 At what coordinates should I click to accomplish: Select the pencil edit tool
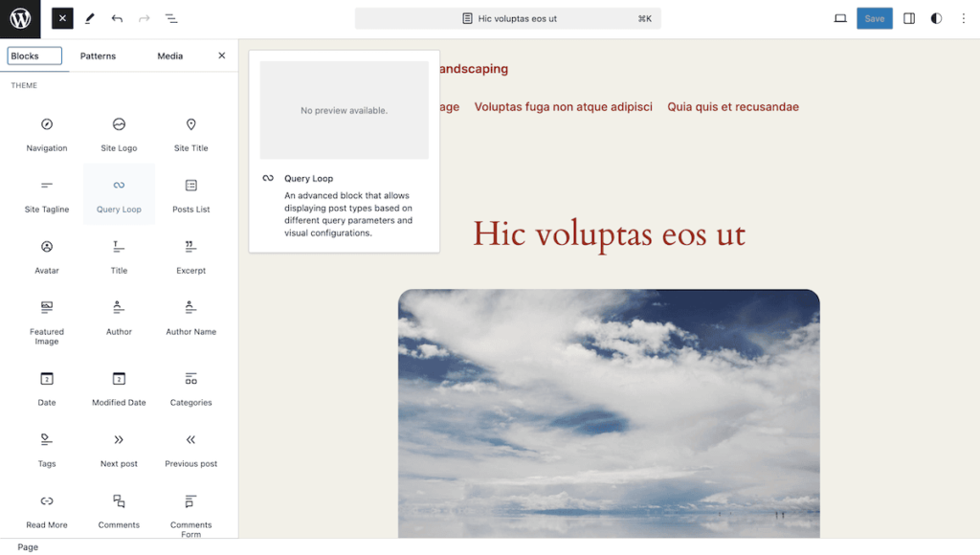click(90, 18)
